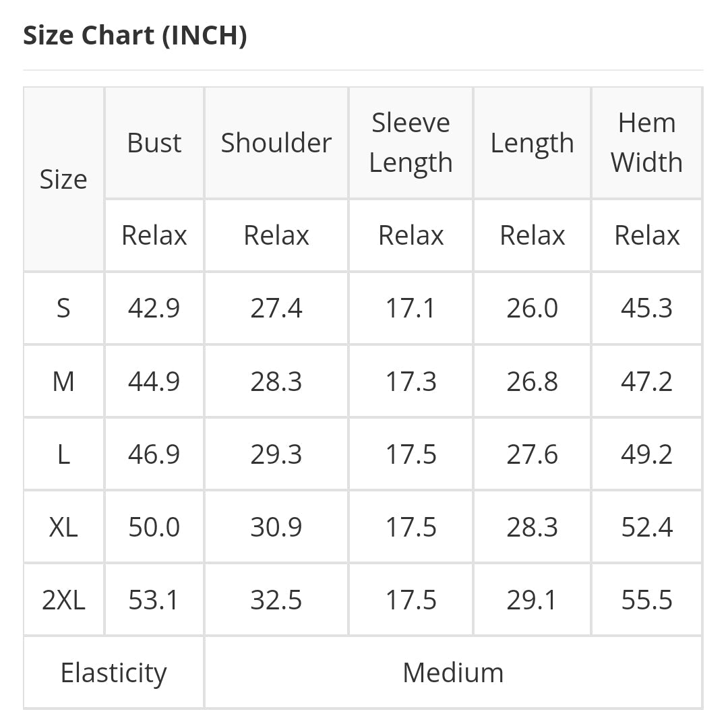Select the XL size row label

click(x=63, y=527)
